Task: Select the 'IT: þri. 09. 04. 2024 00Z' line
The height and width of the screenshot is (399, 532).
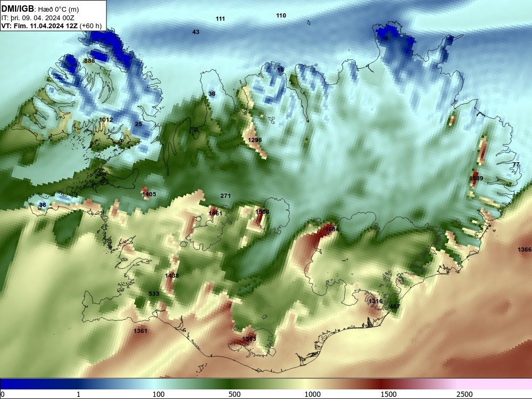Action: tap(38, 18)
